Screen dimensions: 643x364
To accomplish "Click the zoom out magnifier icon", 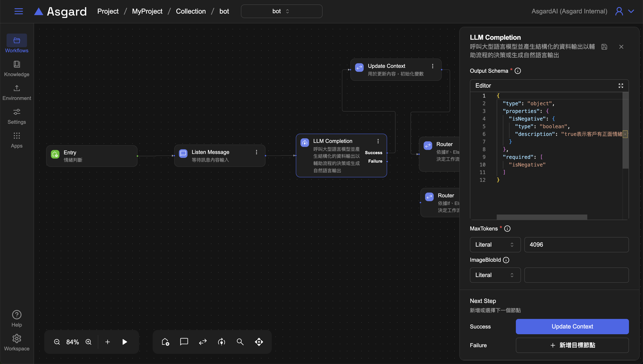I will click(57, 342).
